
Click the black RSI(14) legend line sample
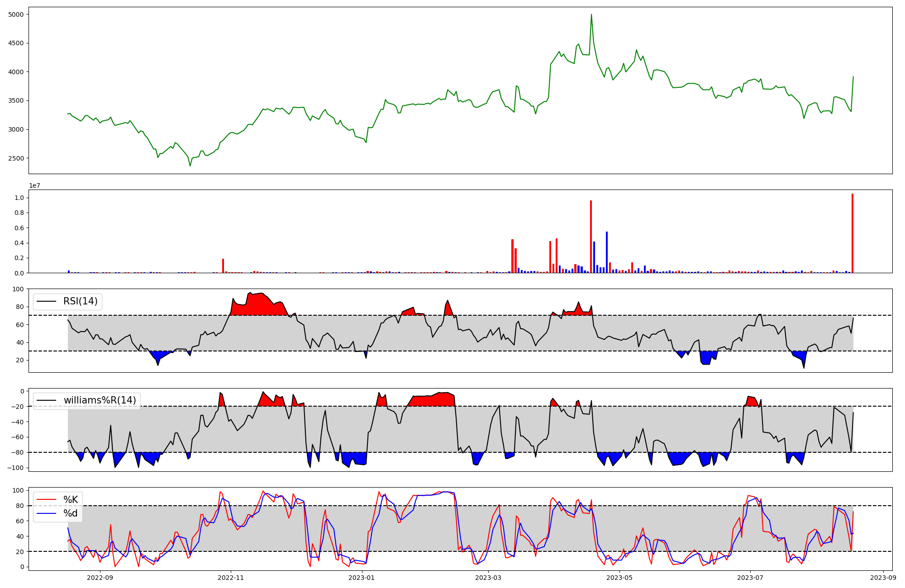(47, 301)
